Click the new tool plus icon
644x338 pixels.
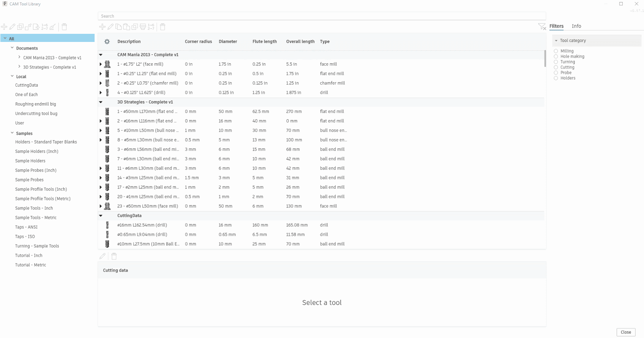[x=102, y=27]
